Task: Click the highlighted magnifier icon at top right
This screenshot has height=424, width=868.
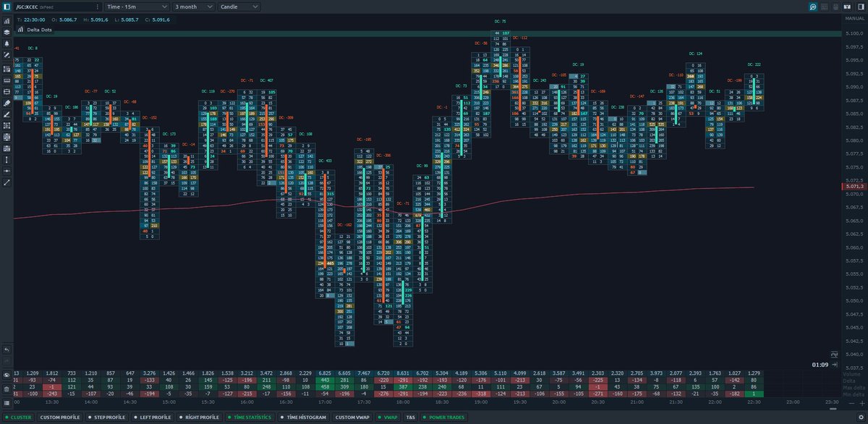Action: [x=814, y=6]
